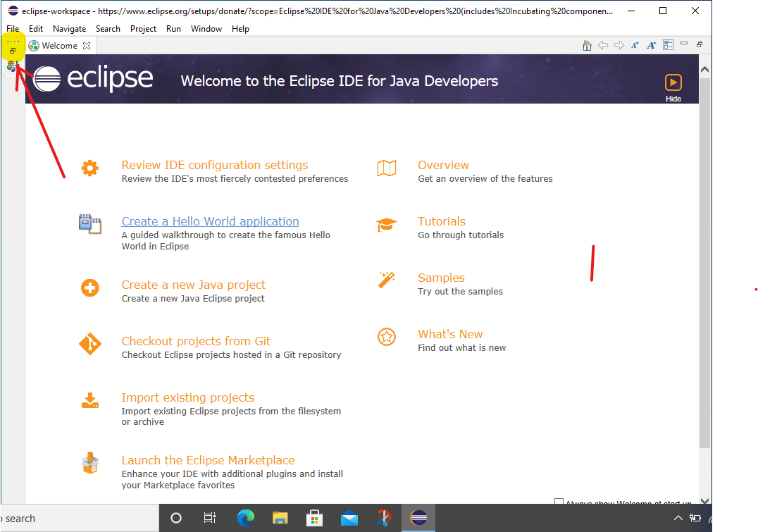Navigate forward using the forward arrow icon
This screenshot has height=532, width=758.
[x=620, y=44]
